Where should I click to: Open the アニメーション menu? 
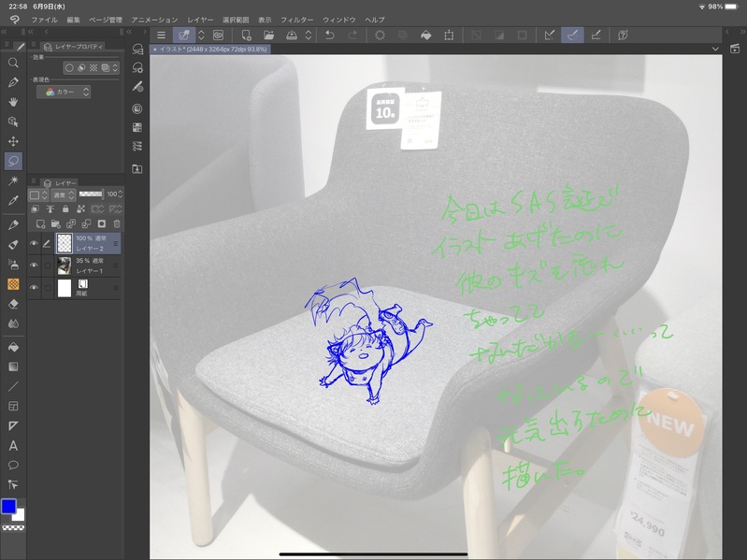point(154,20)
